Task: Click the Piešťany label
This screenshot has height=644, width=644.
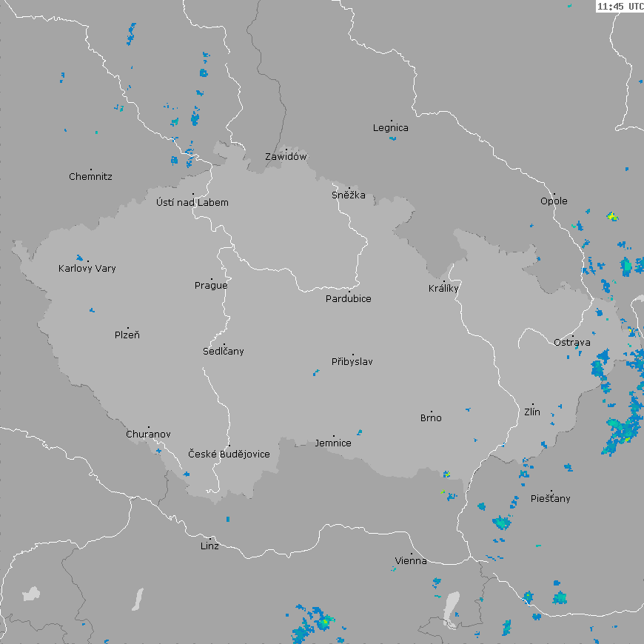Action: 551,499
